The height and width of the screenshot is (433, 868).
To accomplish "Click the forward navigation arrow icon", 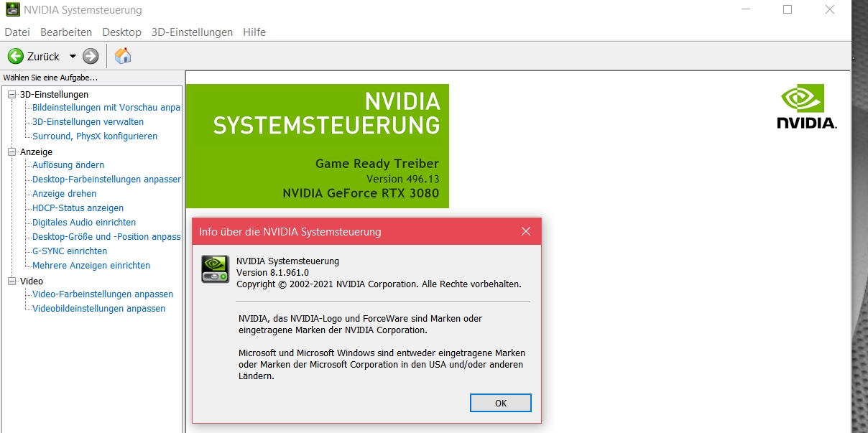I will click(91, 56).
